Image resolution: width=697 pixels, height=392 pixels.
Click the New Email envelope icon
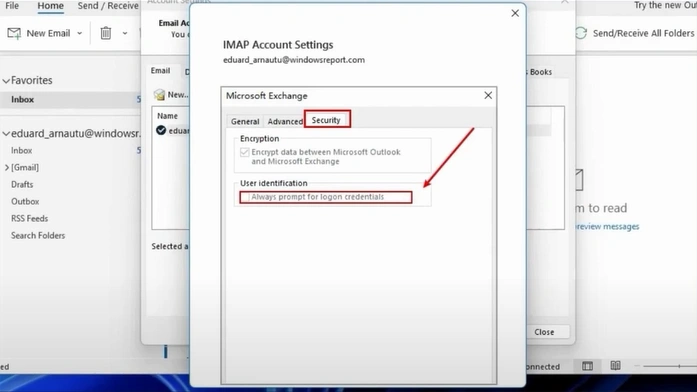tap(14, 33)
